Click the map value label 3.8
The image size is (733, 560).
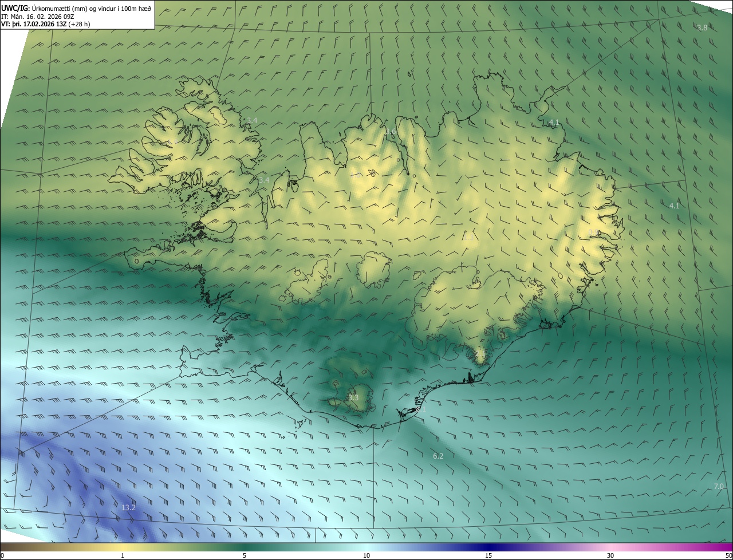tap(702, 27)
